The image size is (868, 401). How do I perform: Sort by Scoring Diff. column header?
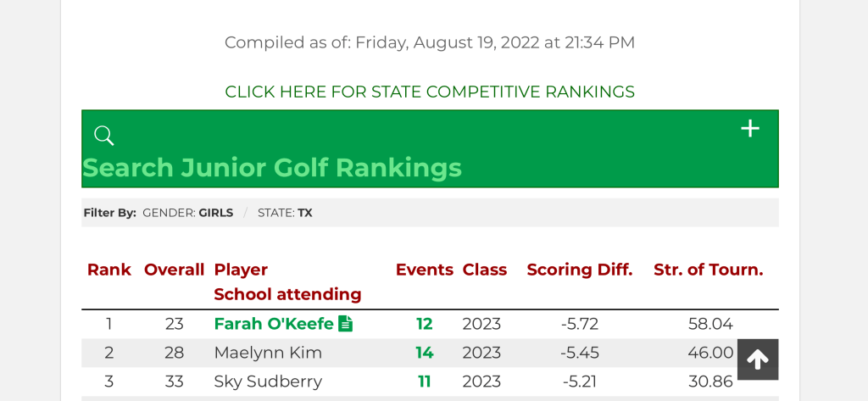(579, 270)
